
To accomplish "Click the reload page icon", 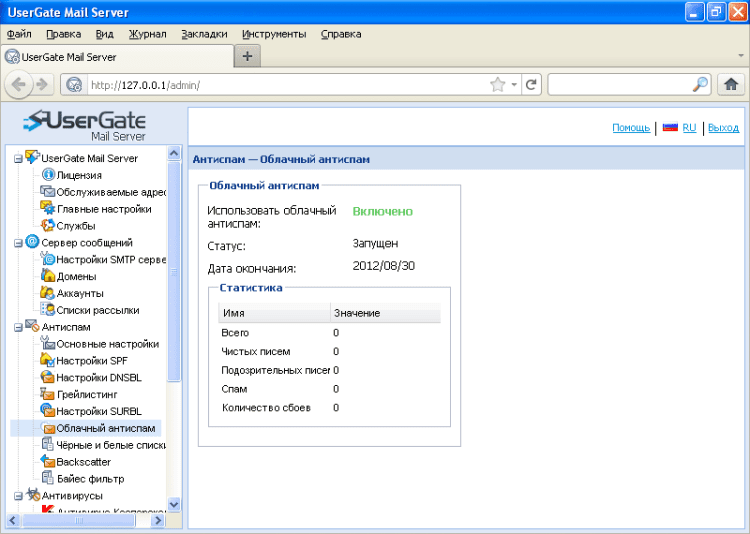I will click(x=531, y=85).
